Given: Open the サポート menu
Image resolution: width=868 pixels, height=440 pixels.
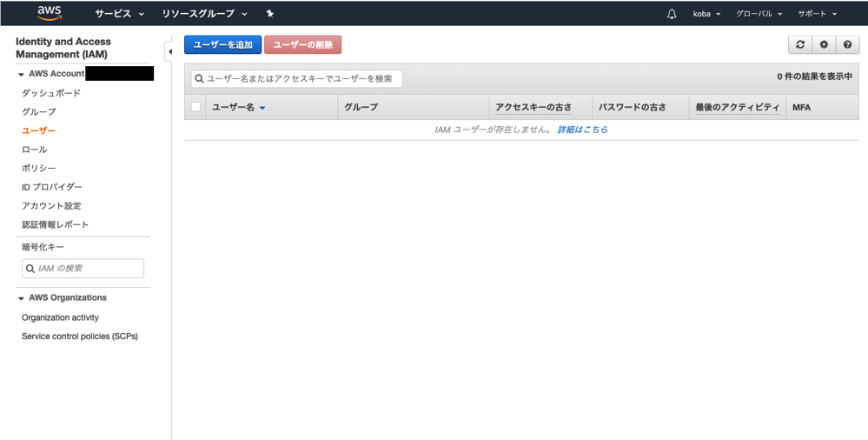Looking at the screenshot, I should [817, 14].
